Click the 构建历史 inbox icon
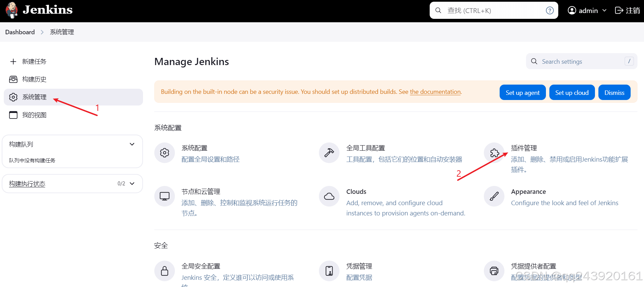This screenshot has width=644, height=287. pyautogui.click(x=13, y=79)
